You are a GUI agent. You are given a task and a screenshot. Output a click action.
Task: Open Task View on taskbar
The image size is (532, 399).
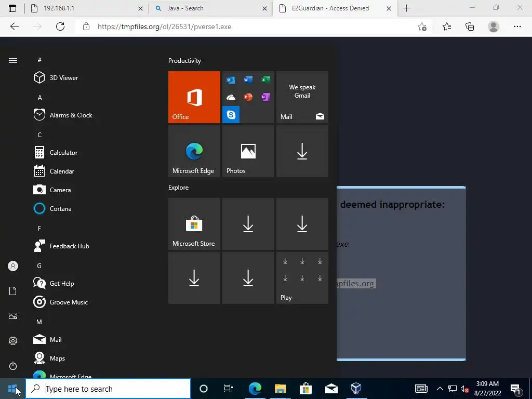click(x=229, y=389)
